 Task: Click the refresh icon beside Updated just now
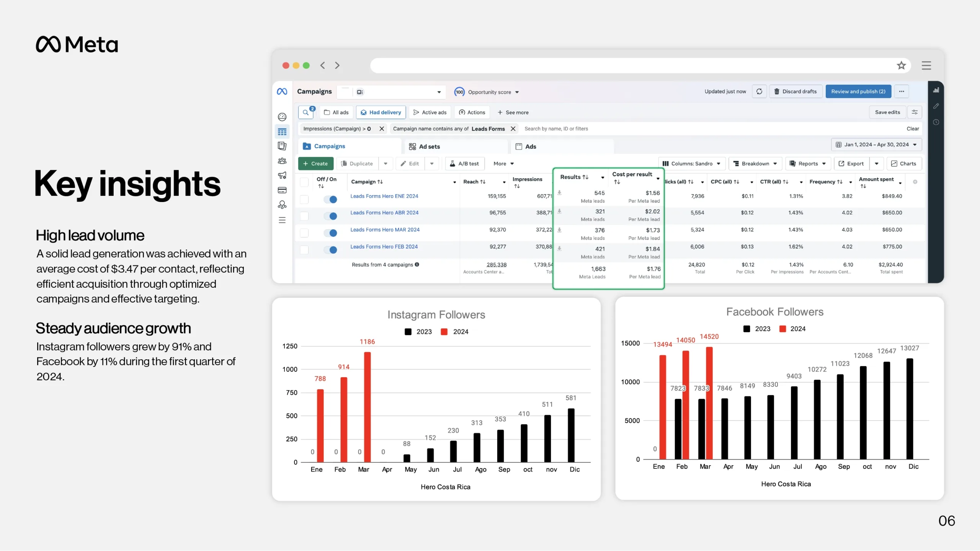coord(759,91)
